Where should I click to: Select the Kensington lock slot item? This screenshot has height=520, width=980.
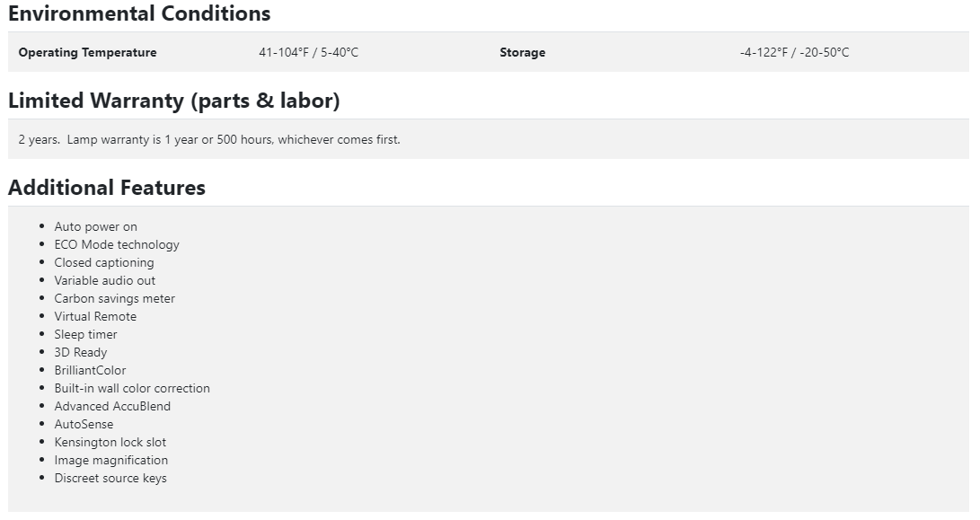click(110, 442)
